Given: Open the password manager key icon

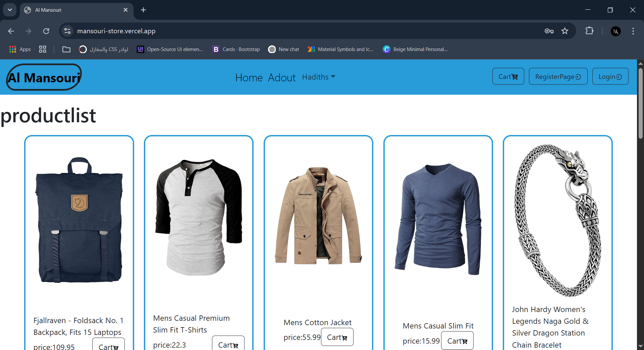Looking at the screenshot, I should [549, 31].
